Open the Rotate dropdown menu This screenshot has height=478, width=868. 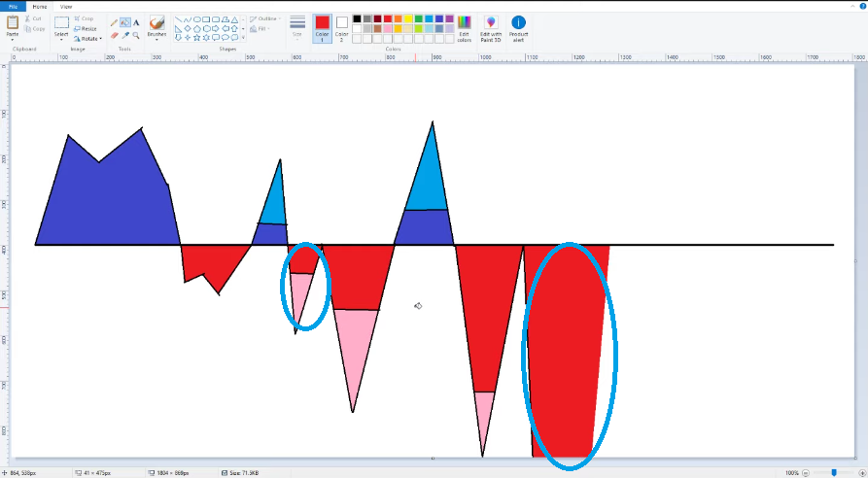88,39
